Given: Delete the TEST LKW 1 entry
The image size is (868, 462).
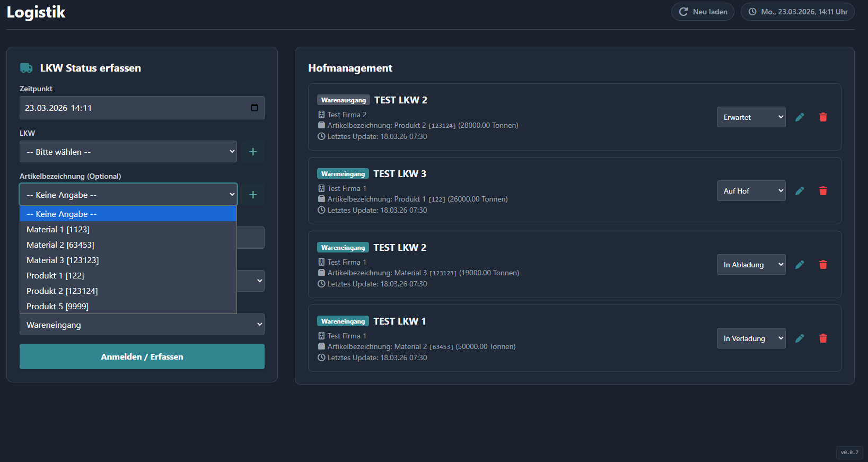Looking at the screenshot, I should coord(823,338).
